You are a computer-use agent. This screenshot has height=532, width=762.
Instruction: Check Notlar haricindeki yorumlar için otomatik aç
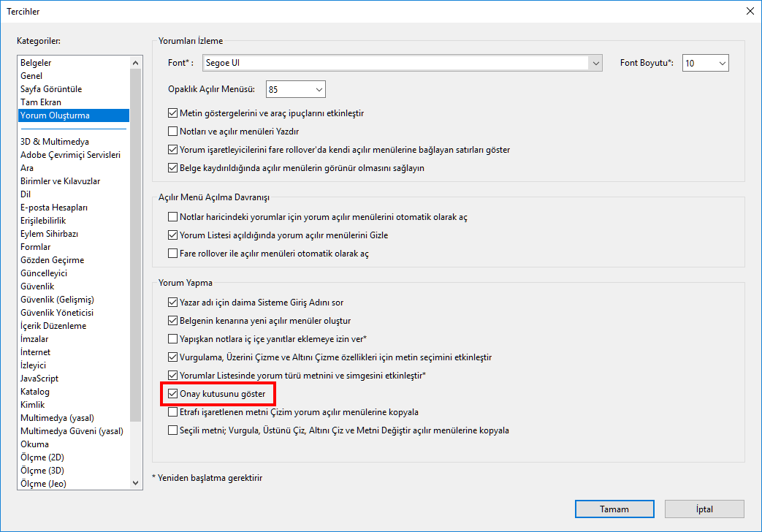click(x=172, y=217)
